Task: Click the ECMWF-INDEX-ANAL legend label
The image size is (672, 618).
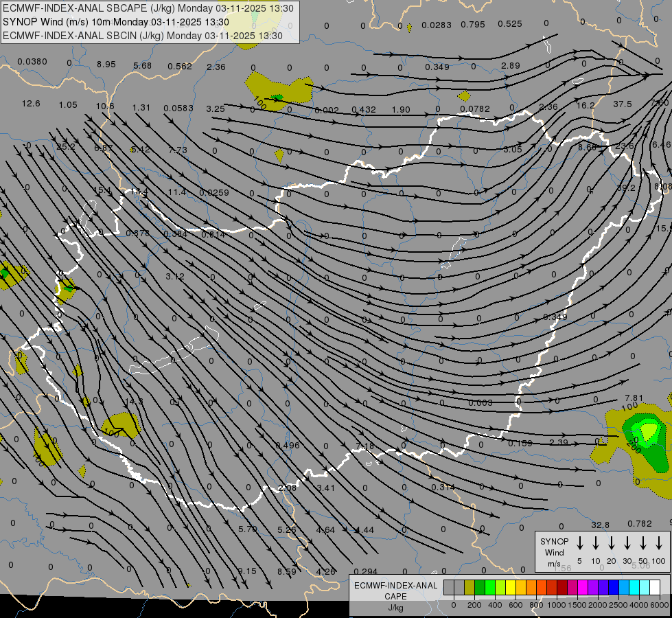Action: [x=395, y=586]
